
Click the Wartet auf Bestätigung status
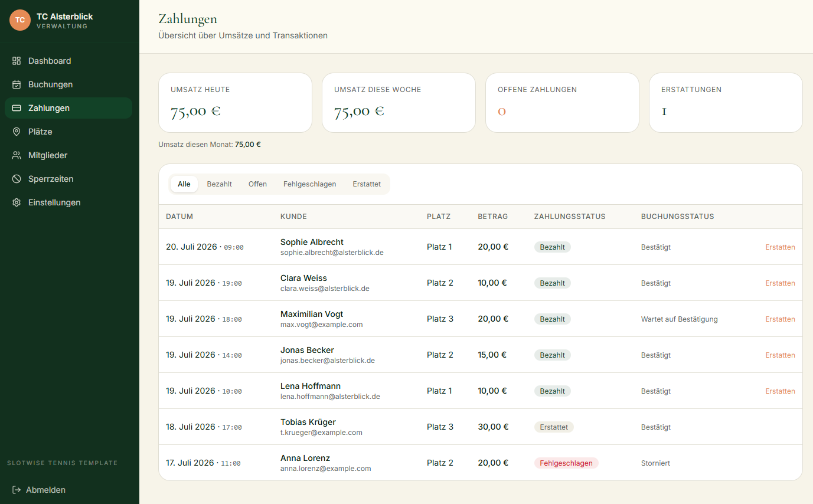click(x=680, y=319)
